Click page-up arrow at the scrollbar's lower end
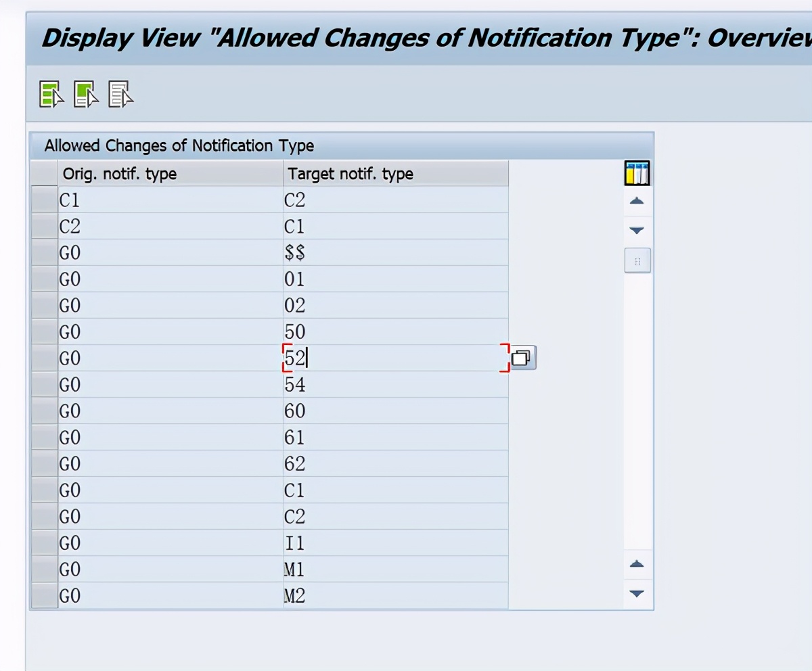Screen dimensions: 812x671 pos(637,564)
